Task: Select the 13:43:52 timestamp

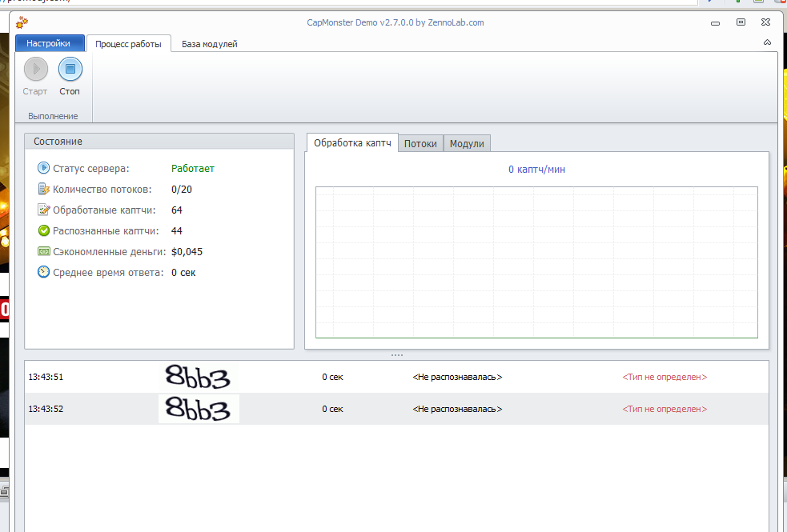Action: coord(46,409)
